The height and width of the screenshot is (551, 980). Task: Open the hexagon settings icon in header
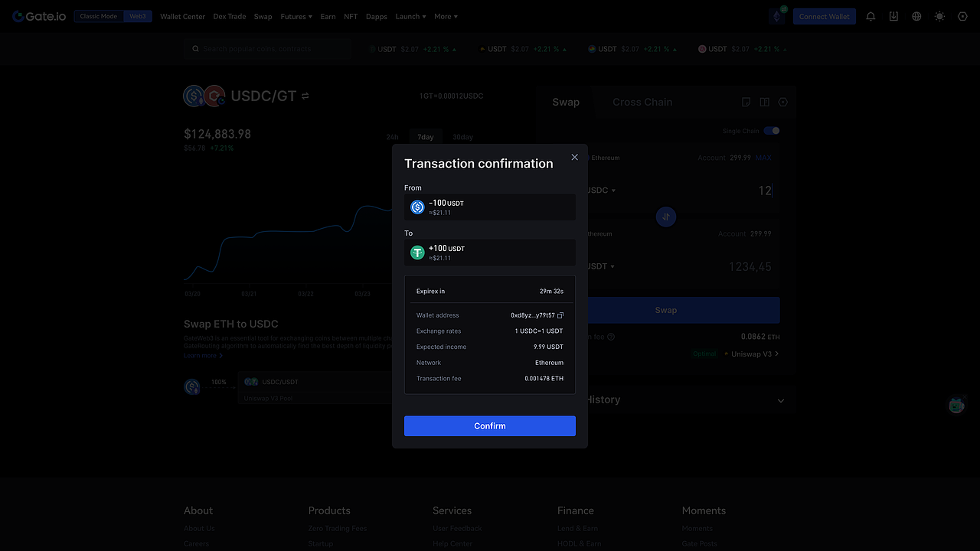[x=962, y=16]
